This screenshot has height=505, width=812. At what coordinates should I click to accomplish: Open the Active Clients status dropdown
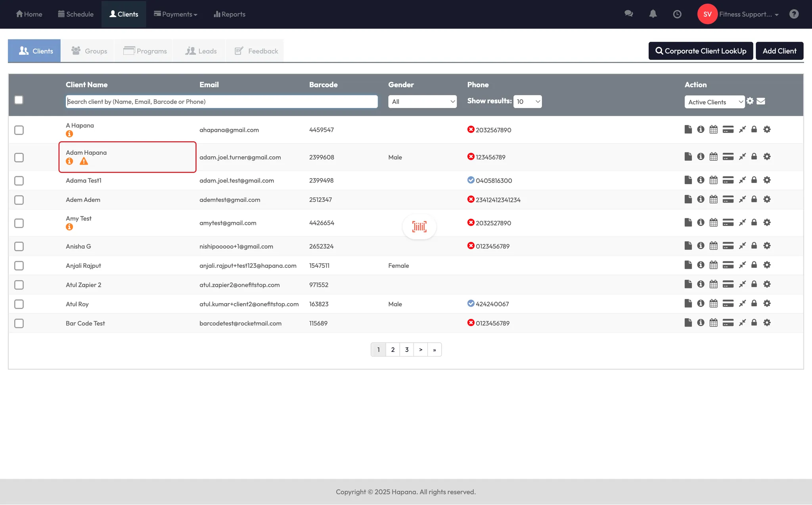pos(714,102)
